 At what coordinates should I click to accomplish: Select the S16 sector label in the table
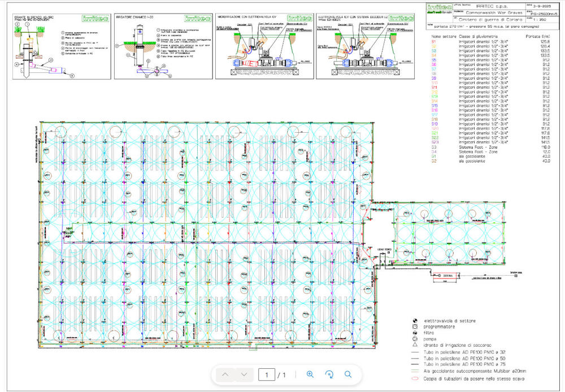click(x=434, y=110)
